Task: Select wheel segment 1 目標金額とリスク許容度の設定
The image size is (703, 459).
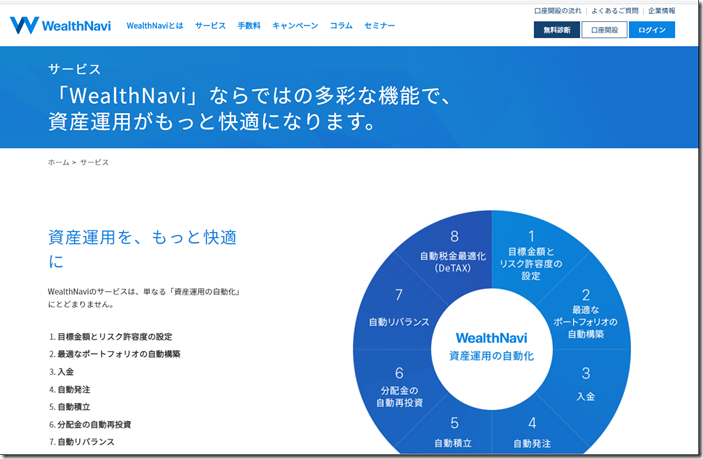Action: 530,252
